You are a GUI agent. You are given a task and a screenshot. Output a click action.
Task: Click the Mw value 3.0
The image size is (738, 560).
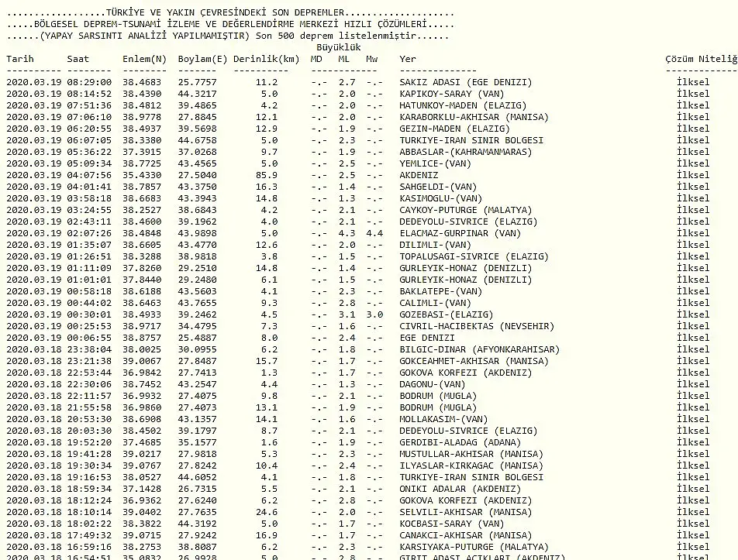374,314
